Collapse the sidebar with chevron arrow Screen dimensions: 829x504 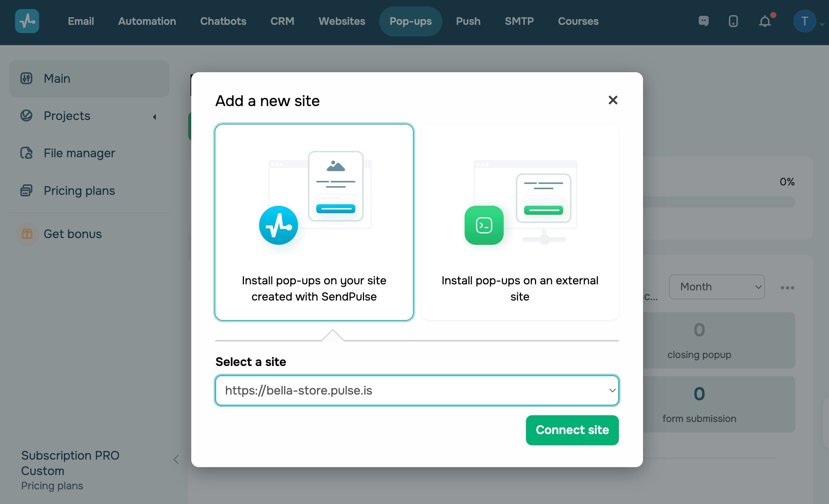point(176,459)
